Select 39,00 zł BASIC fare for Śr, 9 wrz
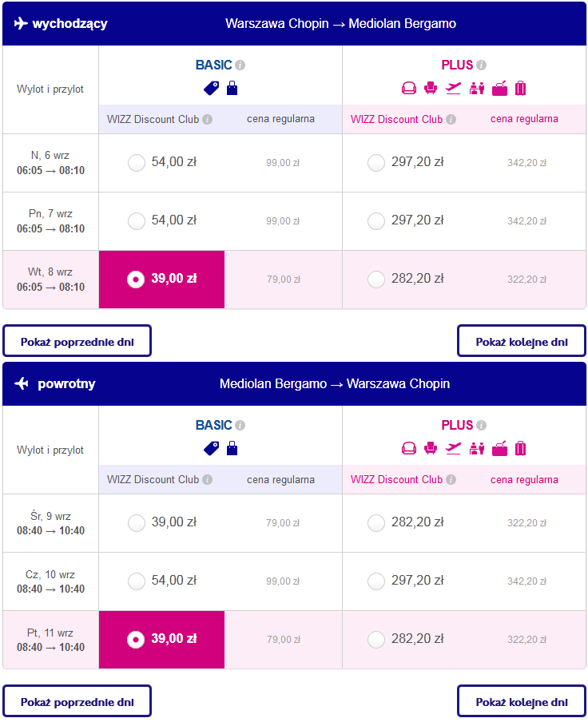588x722 pixels. click(137, 523)
